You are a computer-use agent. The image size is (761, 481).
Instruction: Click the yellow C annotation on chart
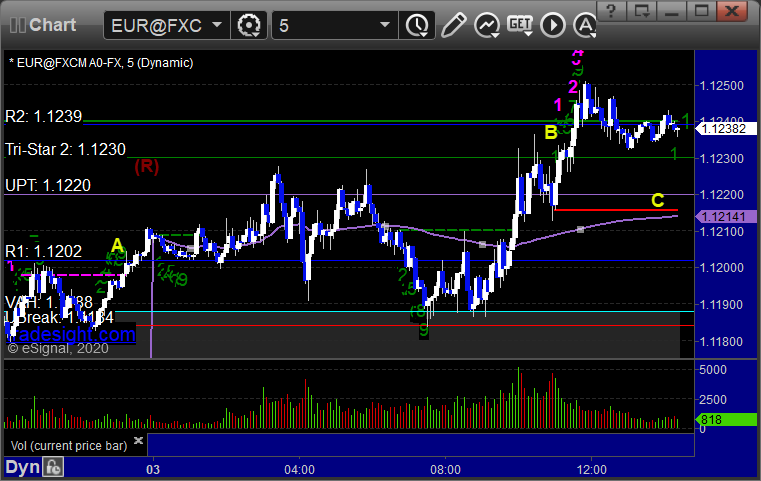tap(658, 200)
